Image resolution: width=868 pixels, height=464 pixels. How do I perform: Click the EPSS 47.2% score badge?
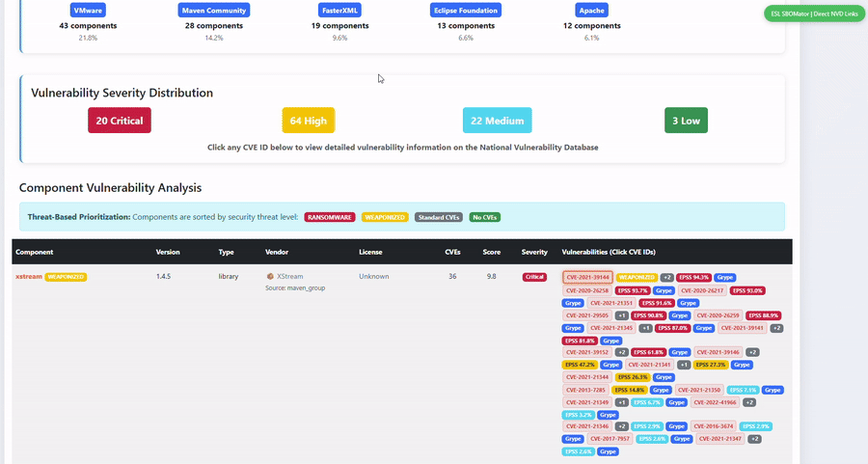tap(580, 365)
